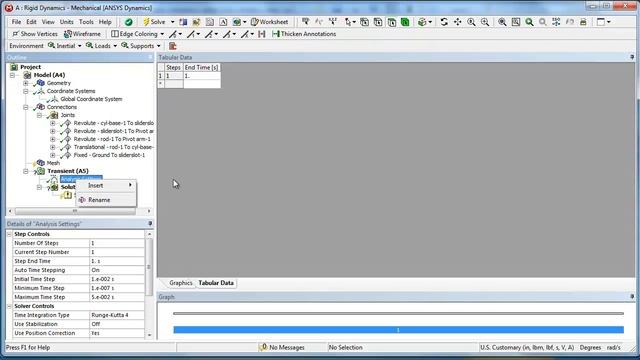The width and height of the screenshot is (640, 360).
Task: Switch to the Graphics tab
Action: coord(180,283)
